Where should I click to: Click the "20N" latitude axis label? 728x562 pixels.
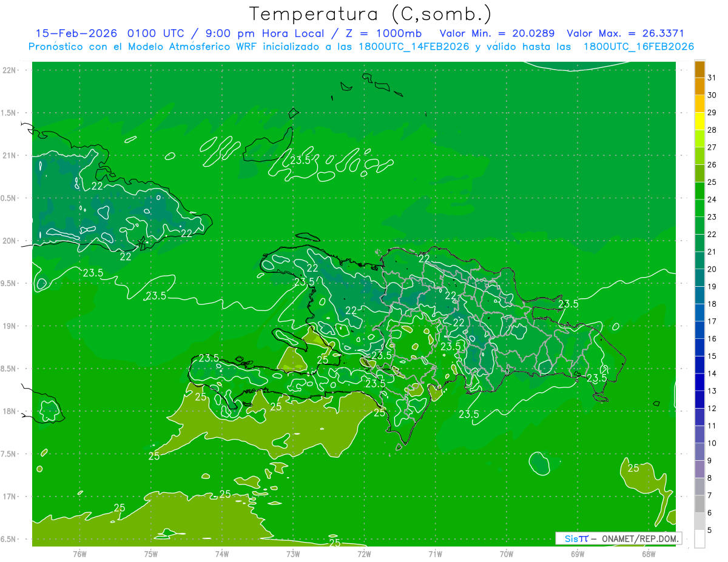tap(10, 241)
